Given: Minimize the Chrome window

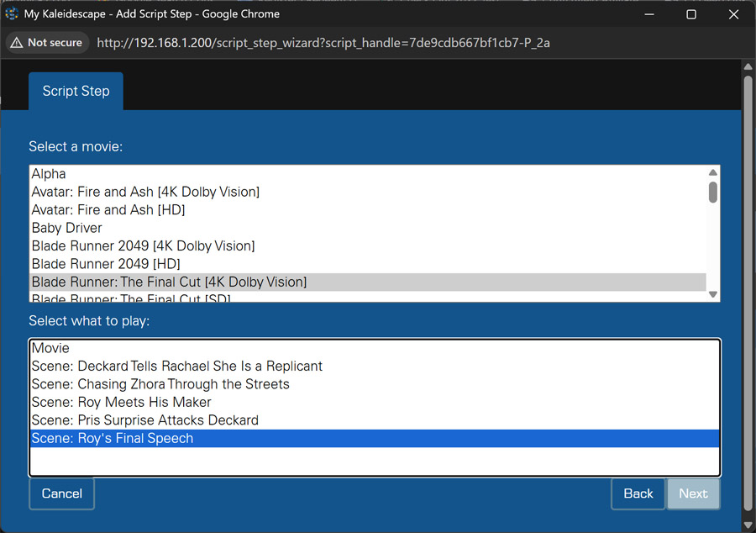Looking at the screenshot, I should [649, 14].
